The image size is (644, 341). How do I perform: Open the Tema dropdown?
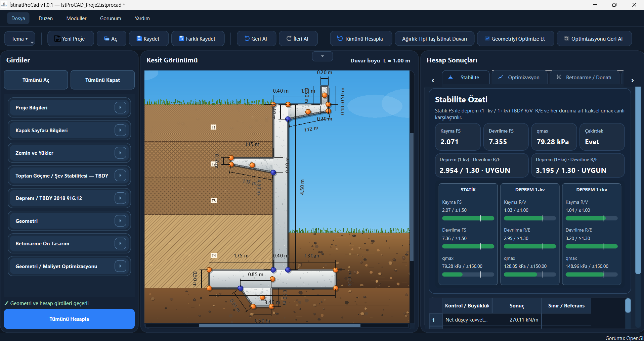coord(20,39)
